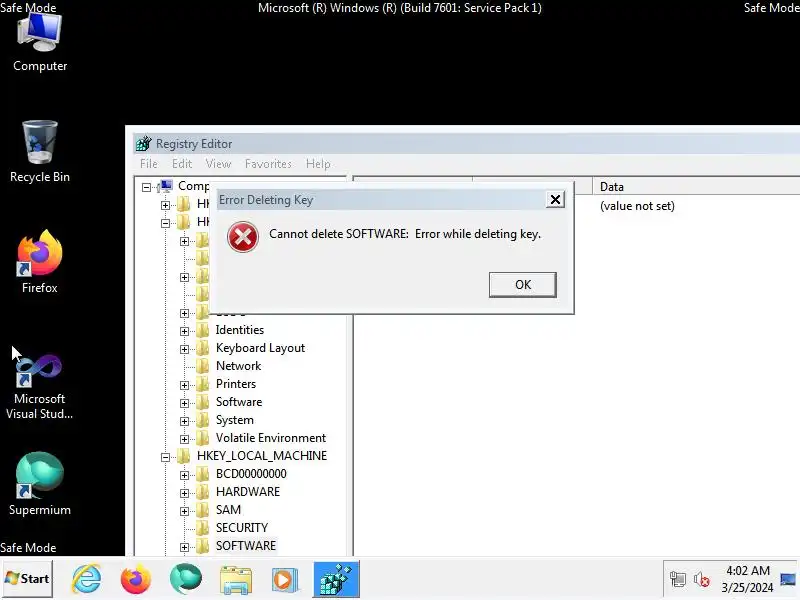Select the Printers key label
Image resolution: width=800 pixels, height=600 pixels.
tap(236, 384)
